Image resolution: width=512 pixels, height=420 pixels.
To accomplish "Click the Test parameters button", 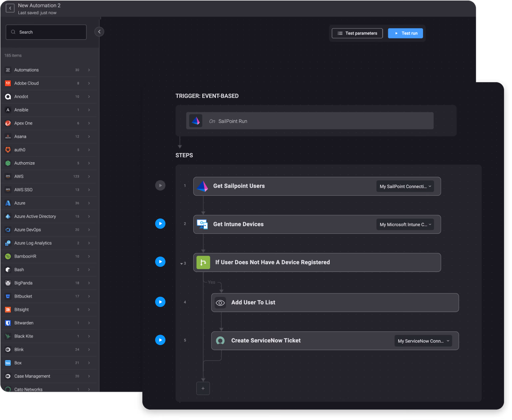I will 357,33.
